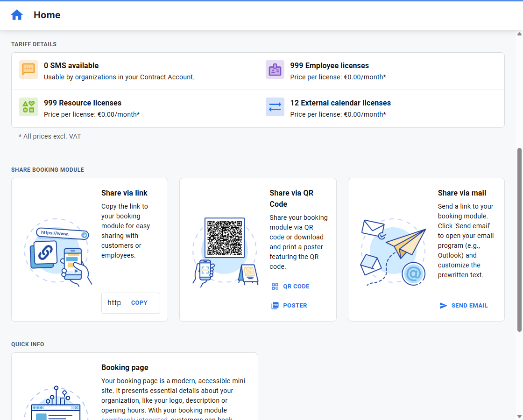Screen dimensions: 523x420
Task: Click the External calendar price per license text
Action: click(x=338, y=114)
